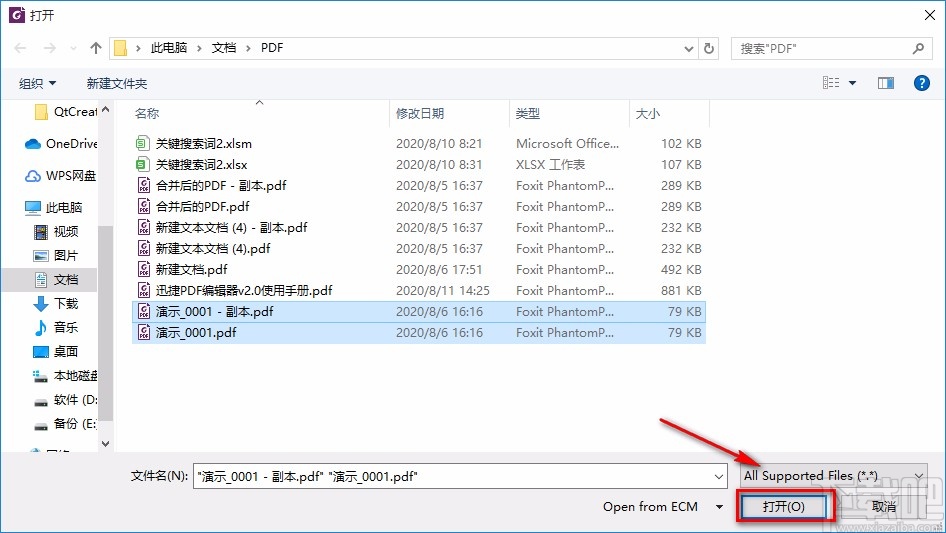Click the search magnifier icon
Viewport: 946px width, 533px height.
click(918, 48)
